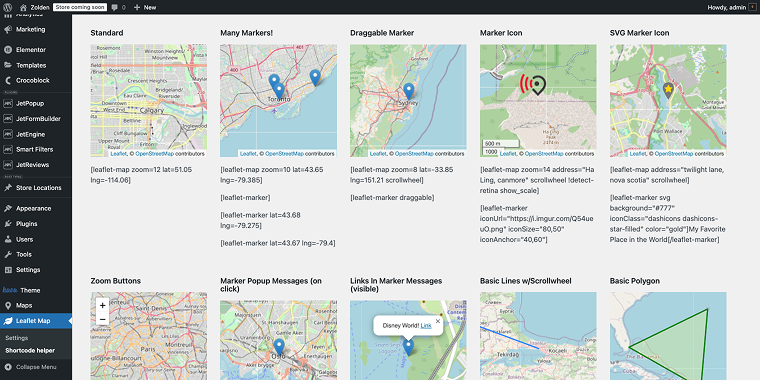Screen dimensions: 760x380
Task: Click the gold star SVG marker
Action: pyautogui.click(x=668, y=90)
